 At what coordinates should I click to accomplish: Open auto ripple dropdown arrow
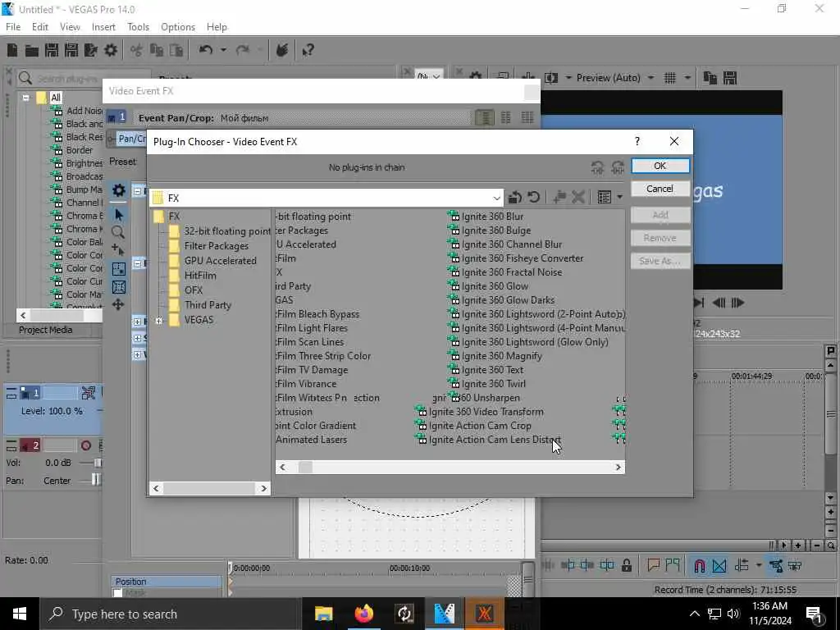tap(759, 565)
